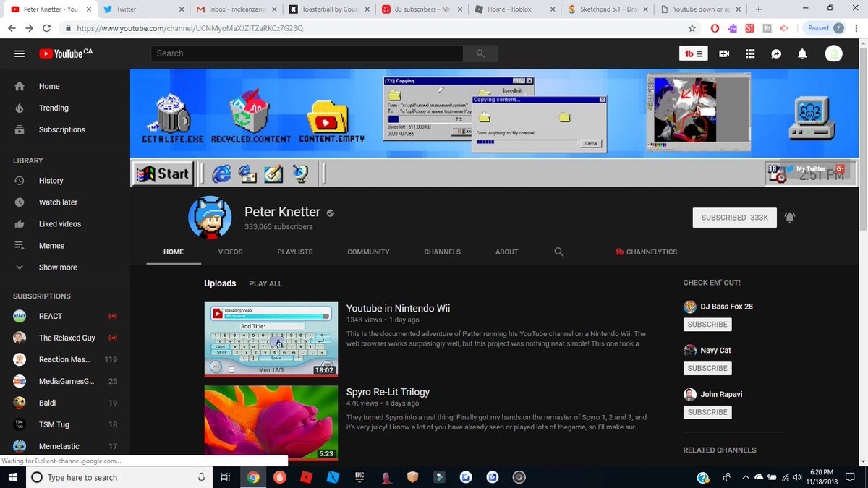Open the account avatar menu

coord(834,53)
